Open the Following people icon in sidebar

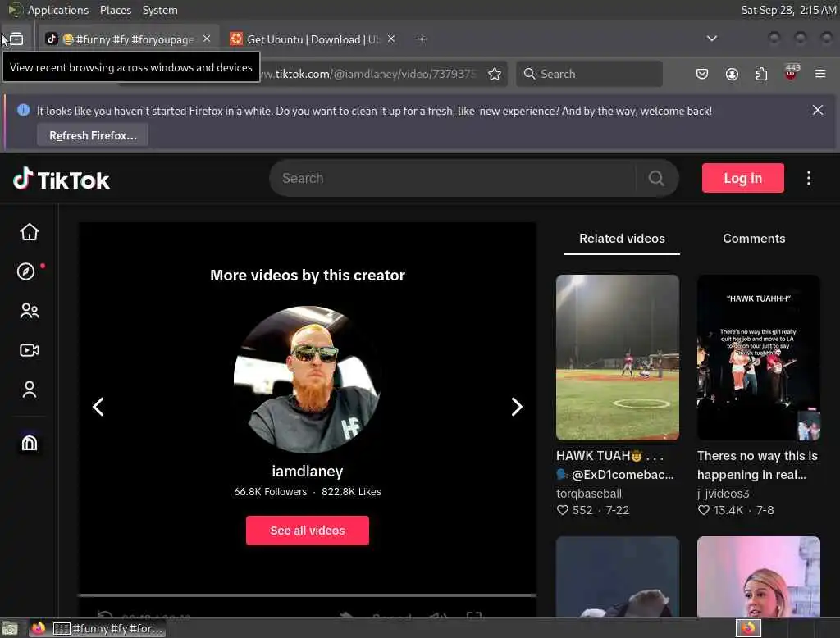tap(29, 311)
